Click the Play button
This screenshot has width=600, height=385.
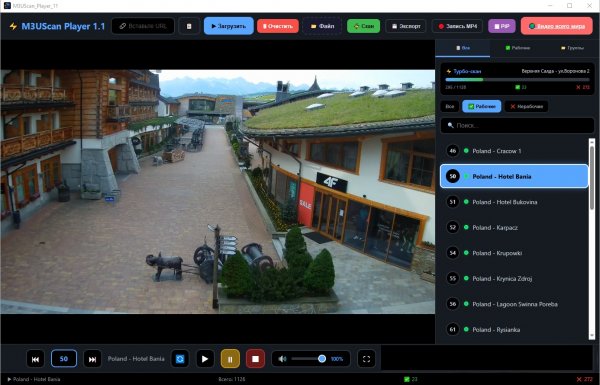[205, 359]
